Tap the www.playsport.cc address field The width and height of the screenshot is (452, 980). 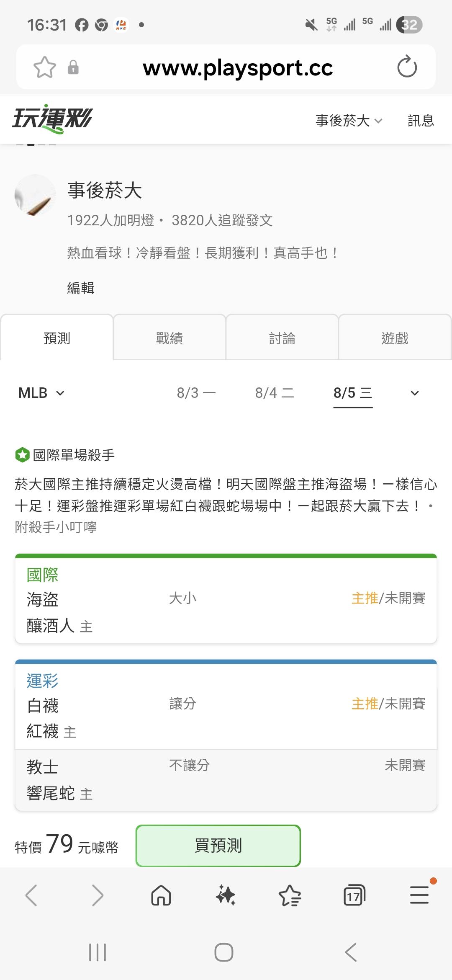pyautogui.click(x=238, y=67)
